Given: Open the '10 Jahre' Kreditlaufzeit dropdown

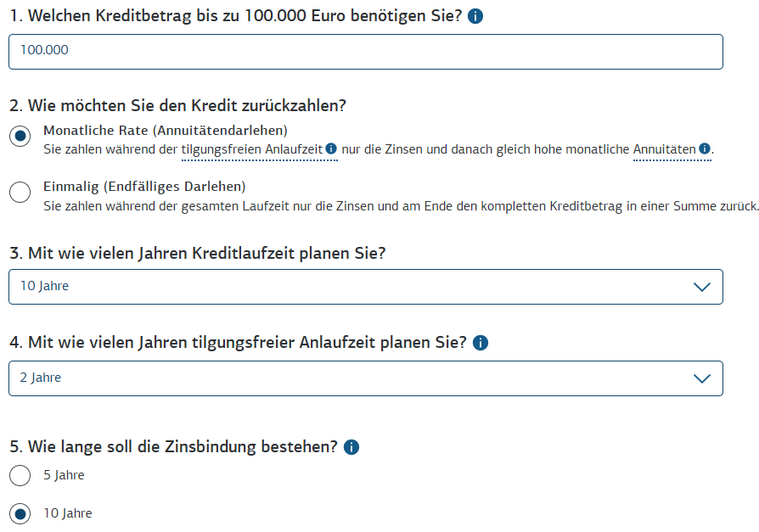Looking at the screenshot, I should coord(365,287).
